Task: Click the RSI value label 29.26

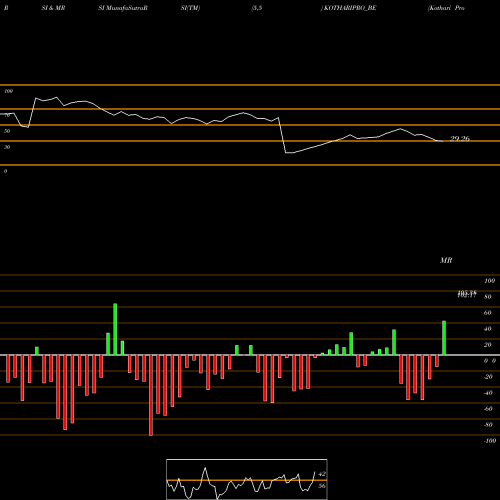Action: click(x=460, y=139)
